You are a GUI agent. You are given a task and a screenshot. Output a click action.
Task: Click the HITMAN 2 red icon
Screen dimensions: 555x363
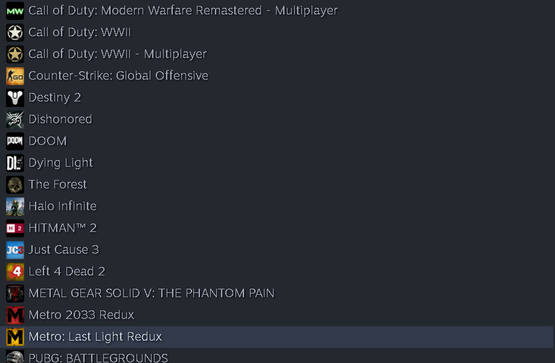tap(15, 228)
